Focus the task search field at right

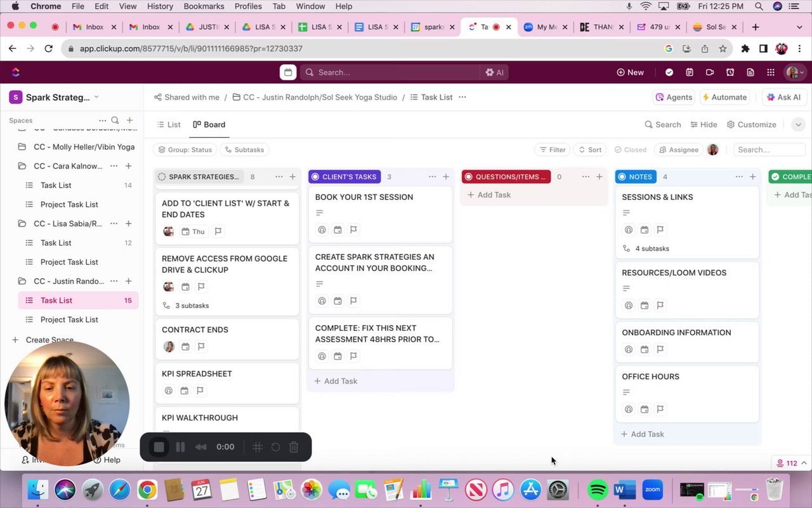[x=768, y=150]
